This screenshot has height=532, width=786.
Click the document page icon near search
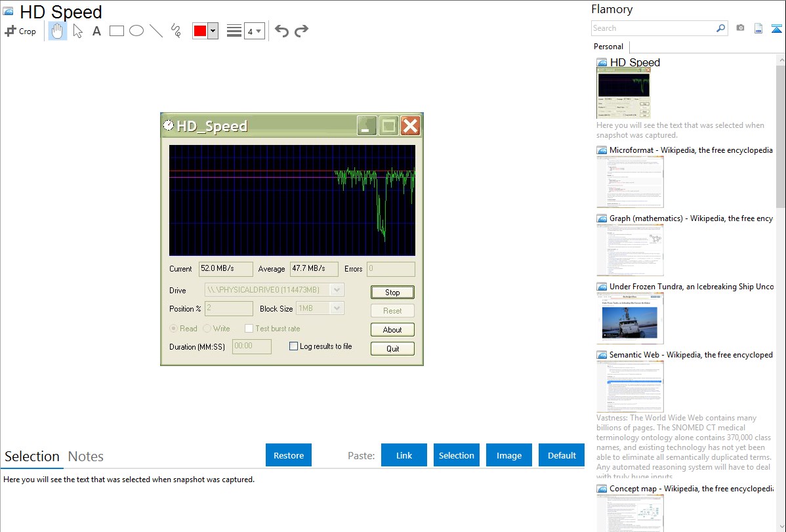coord(758,28)
